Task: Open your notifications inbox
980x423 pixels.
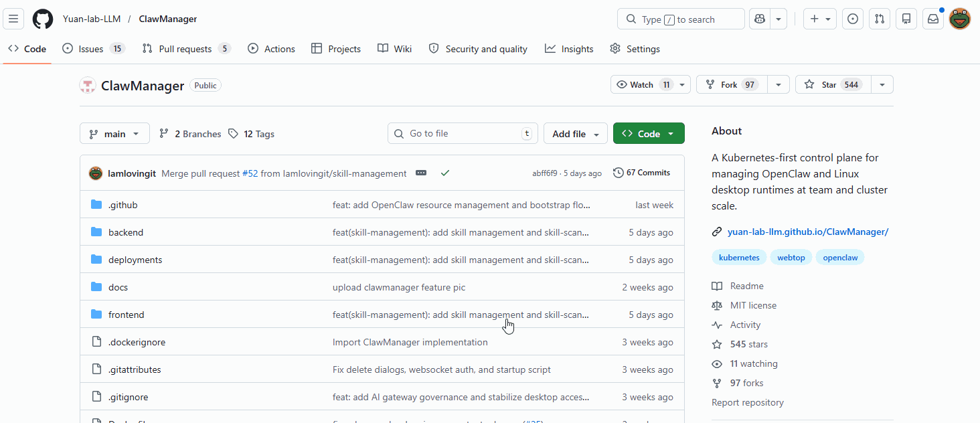Action: point(932,19)
